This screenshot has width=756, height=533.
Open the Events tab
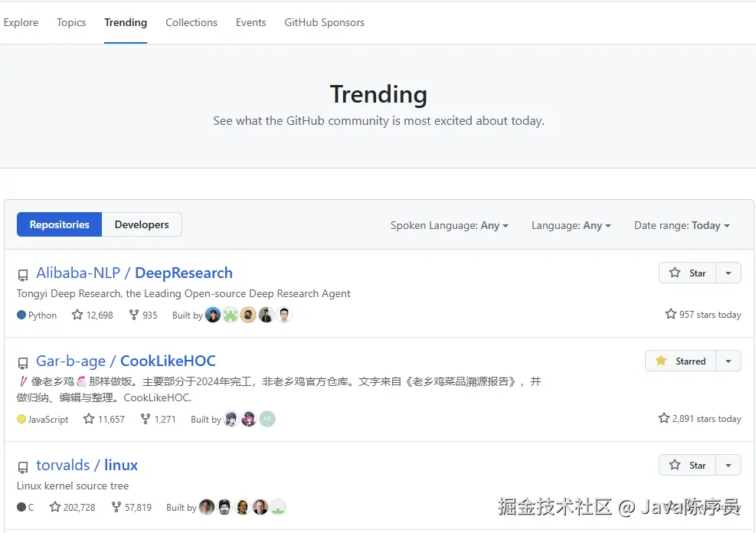(x=250, y=23)
